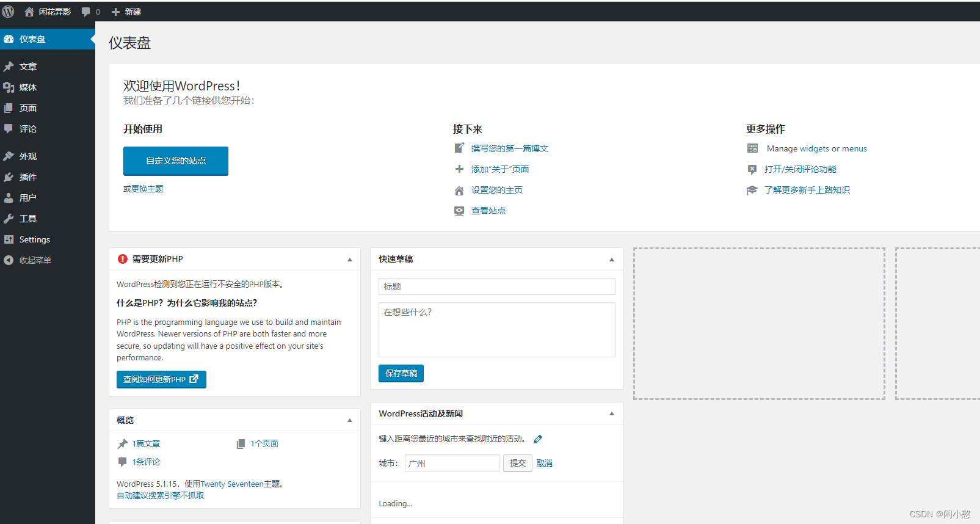Screen dimensions: 980x524
Task: Open the 工具 menu in sidebar
Action: click(48, 219)
